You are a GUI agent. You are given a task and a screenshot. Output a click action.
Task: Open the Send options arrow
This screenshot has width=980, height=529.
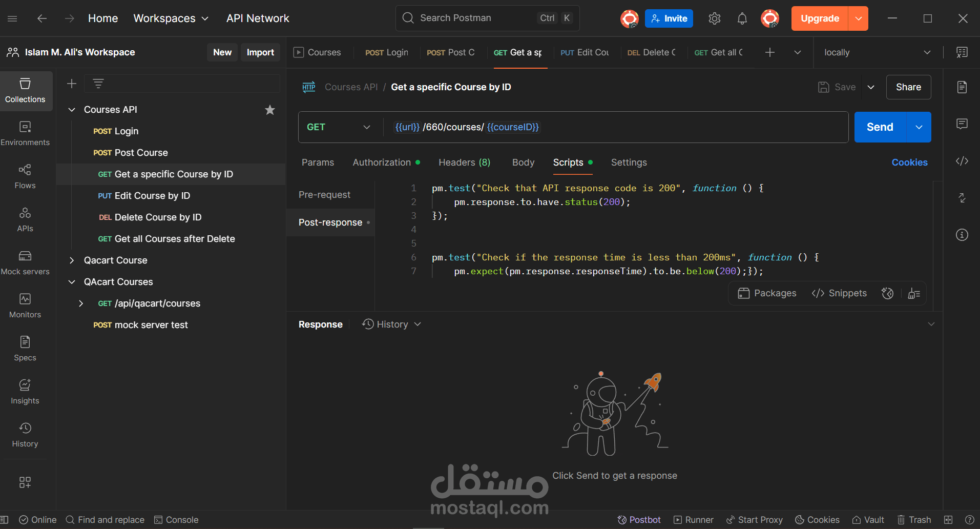tap(919, 127)
